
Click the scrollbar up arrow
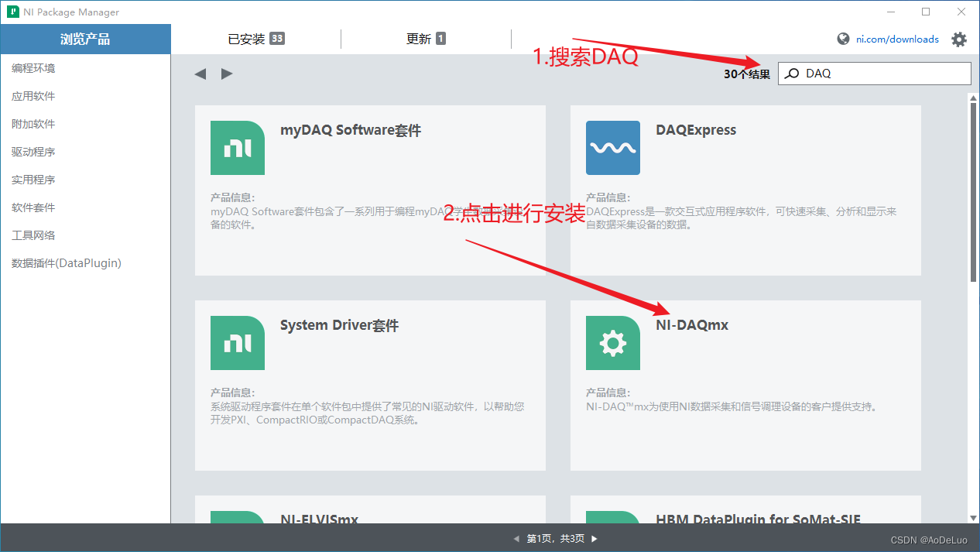point(973,97)
